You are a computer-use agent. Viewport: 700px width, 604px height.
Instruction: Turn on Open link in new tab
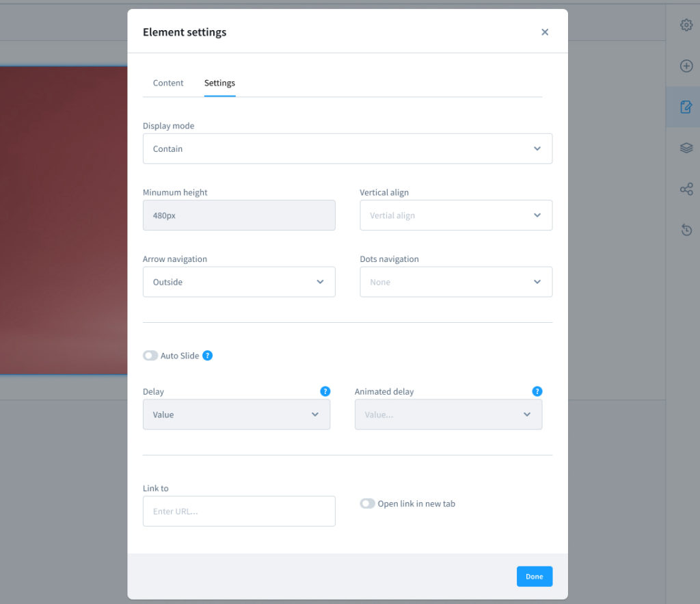[367, 503]
